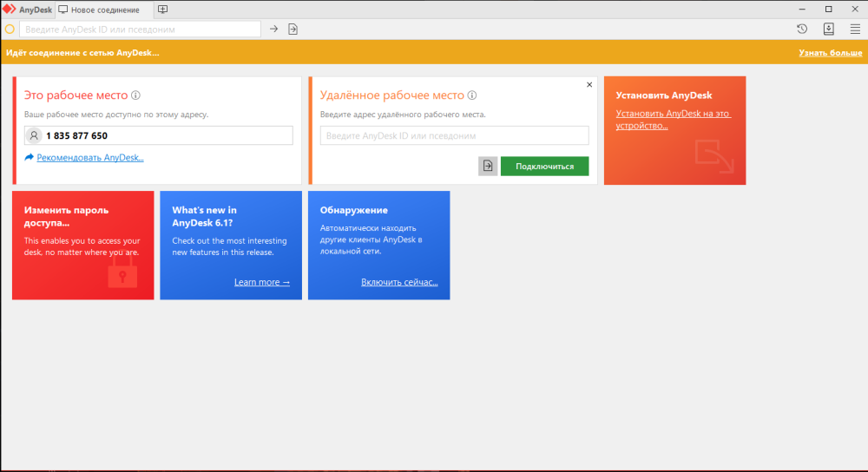
Task: Click the install/download icon in toolbar
Action: 829,29
